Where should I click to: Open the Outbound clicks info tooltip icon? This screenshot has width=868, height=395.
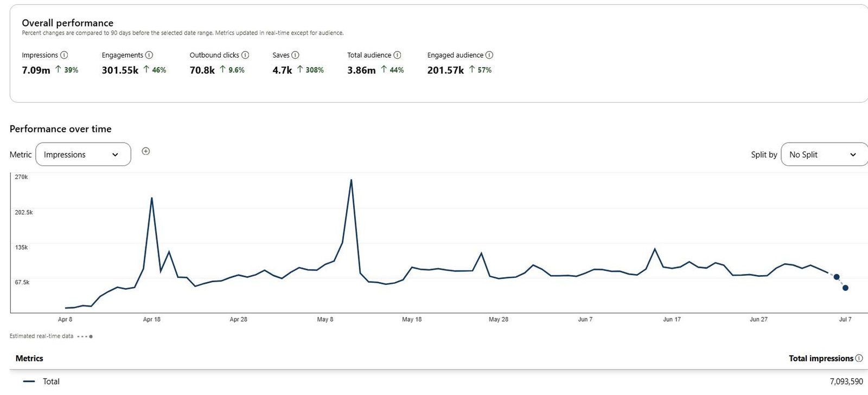[245, 55]
